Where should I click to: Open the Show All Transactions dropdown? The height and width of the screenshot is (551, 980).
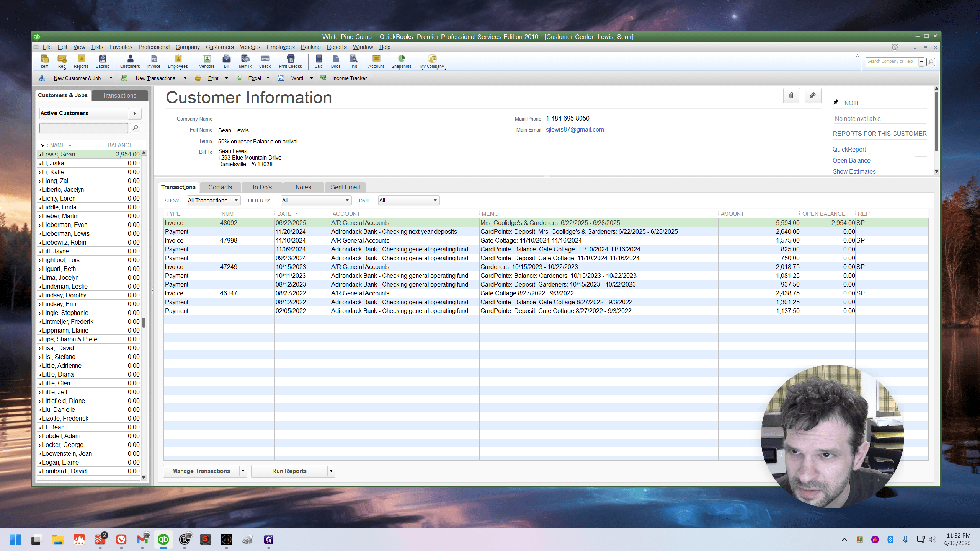click(214, 201)
